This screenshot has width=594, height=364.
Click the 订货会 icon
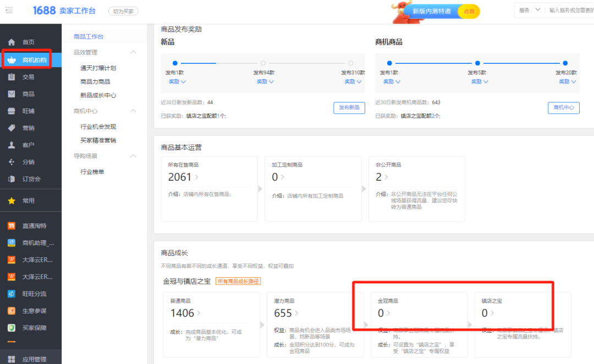(x=12, y=179)
